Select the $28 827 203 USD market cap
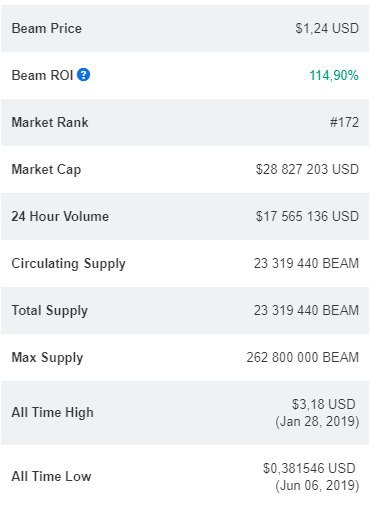Screen dimensions: 378x509 307,169
